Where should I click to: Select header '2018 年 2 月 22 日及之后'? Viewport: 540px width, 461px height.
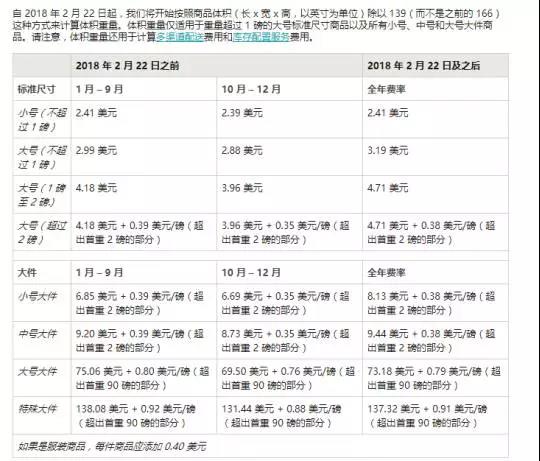(x=424, y=65)
